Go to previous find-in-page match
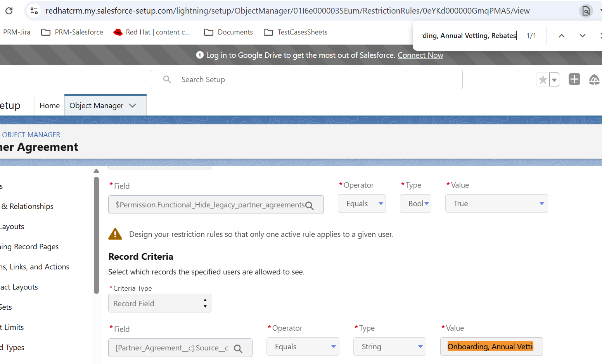The image size is (602, 364). (561, 36)
